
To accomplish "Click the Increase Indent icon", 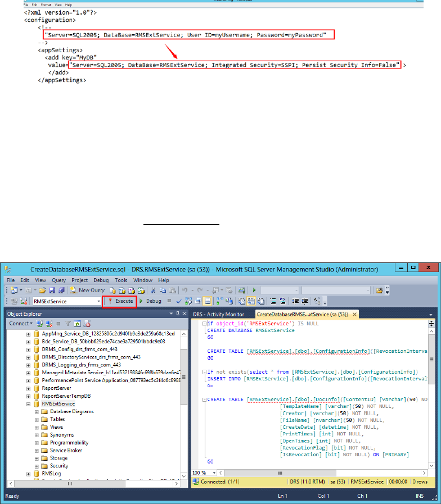I will pyautogui.click(x=305, y=301).
